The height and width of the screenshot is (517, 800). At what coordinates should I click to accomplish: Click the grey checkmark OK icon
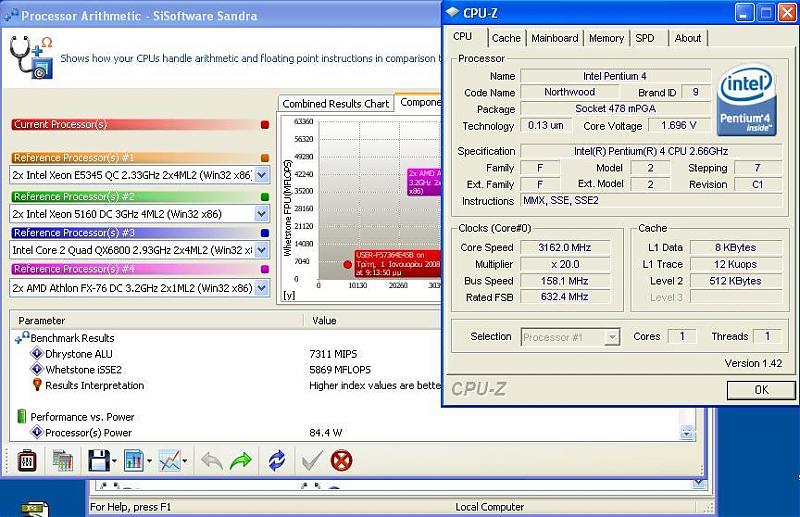[x=311, y=461]
